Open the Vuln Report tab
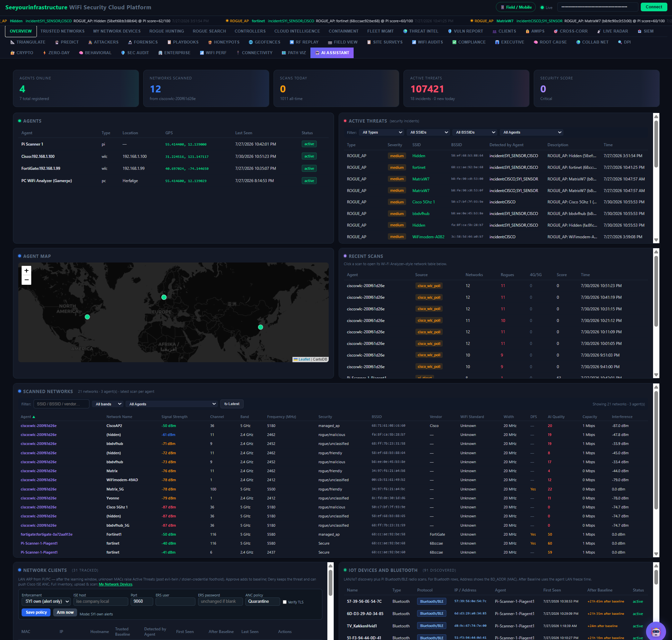The height and width of the screenshot is (640, 672). [465, 31]
